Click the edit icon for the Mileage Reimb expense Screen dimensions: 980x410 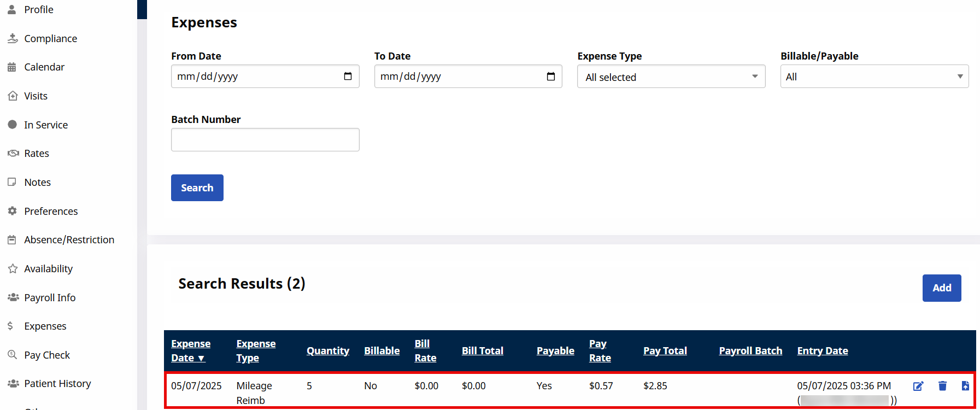point(918,386)
